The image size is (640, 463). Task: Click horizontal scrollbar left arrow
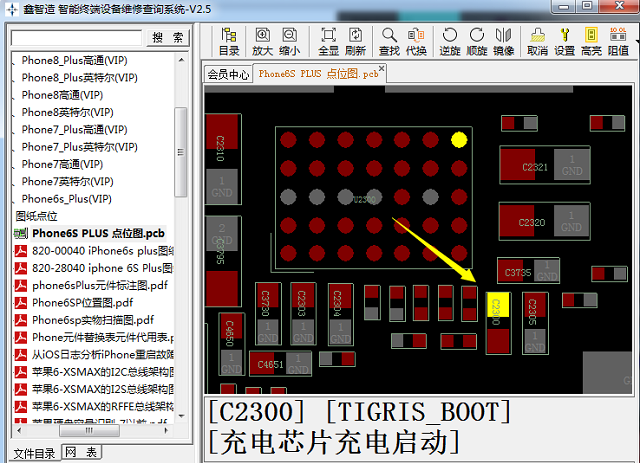pos(19,430)
